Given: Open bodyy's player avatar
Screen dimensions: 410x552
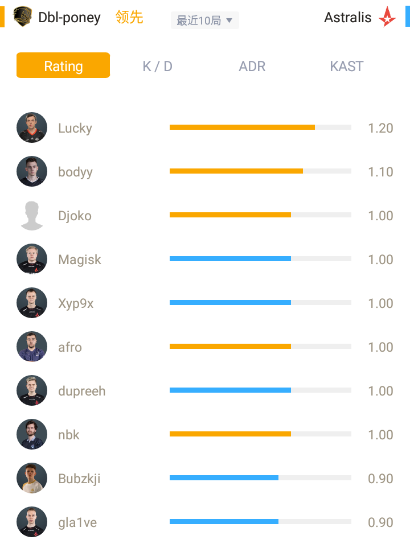Looking at the screenshot, I should click(x=32, y=171).
